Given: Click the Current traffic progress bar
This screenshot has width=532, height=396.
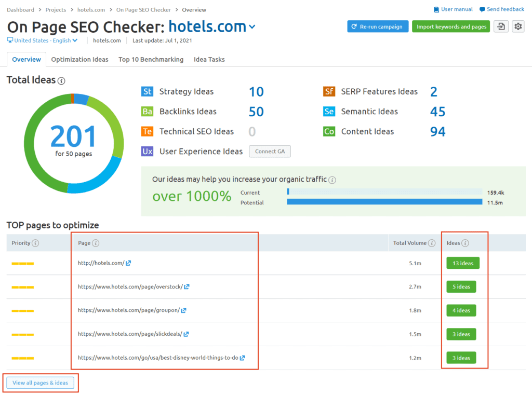Looking at the screenshot, I should (384, 192).
